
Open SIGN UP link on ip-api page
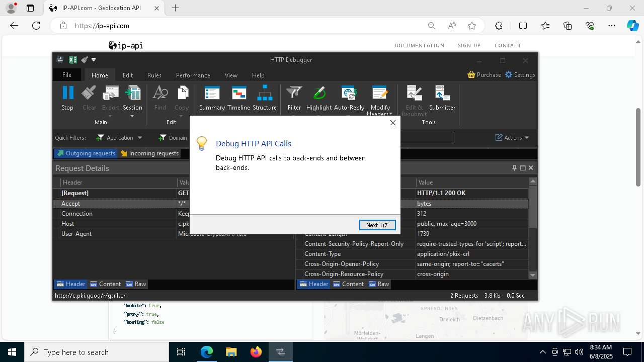point(469,46)
